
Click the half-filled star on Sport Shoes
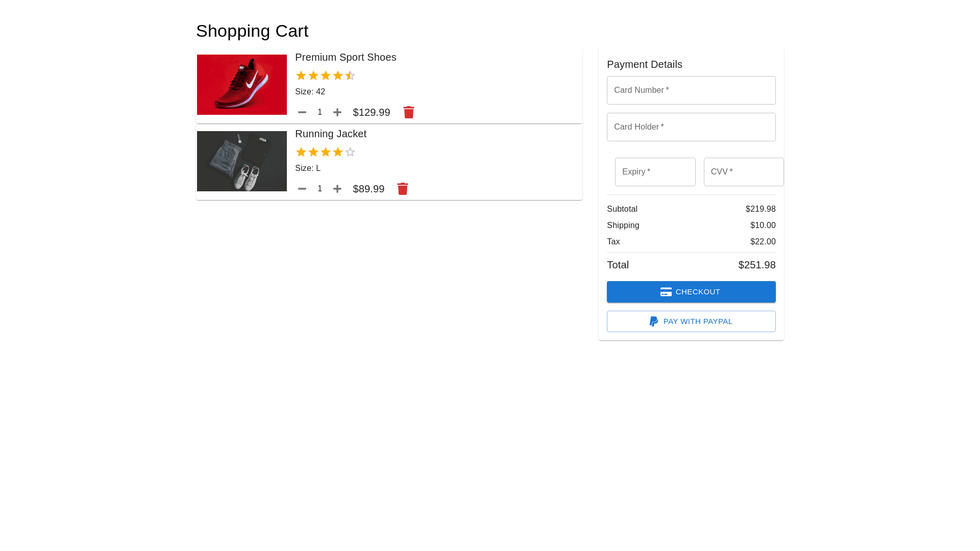(350, 76)
